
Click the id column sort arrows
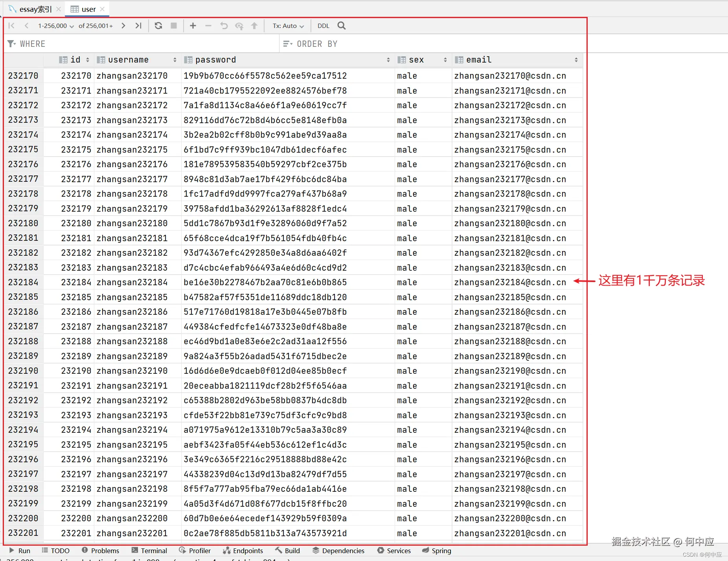click(88, 60)
